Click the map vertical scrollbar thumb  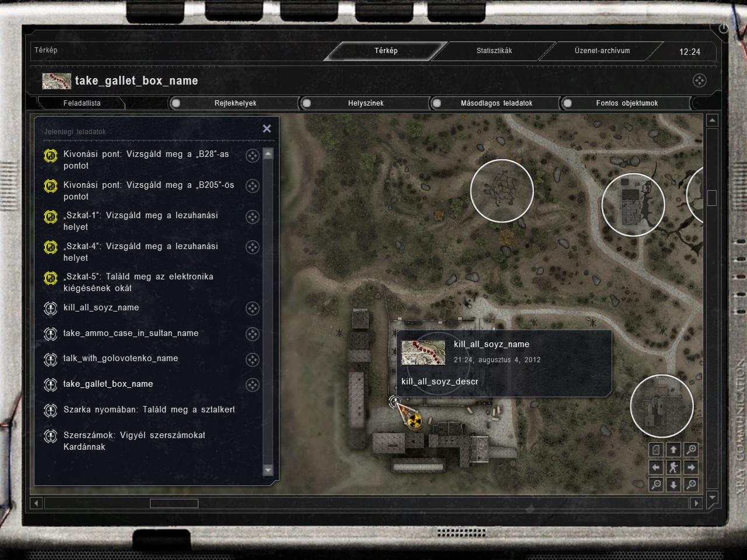pyautogui.click(x=712, y=198)
